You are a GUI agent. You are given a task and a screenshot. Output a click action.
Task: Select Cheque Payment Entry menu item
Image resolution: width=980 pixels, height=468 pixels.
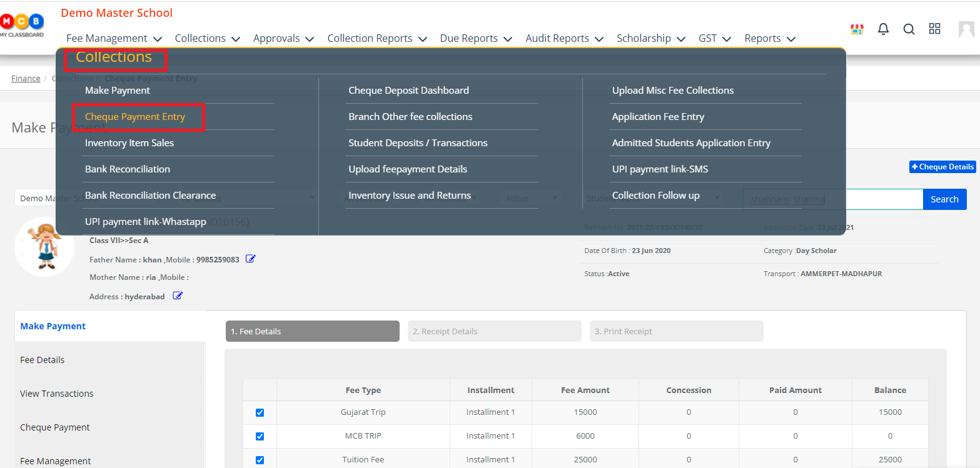[135, 117]
